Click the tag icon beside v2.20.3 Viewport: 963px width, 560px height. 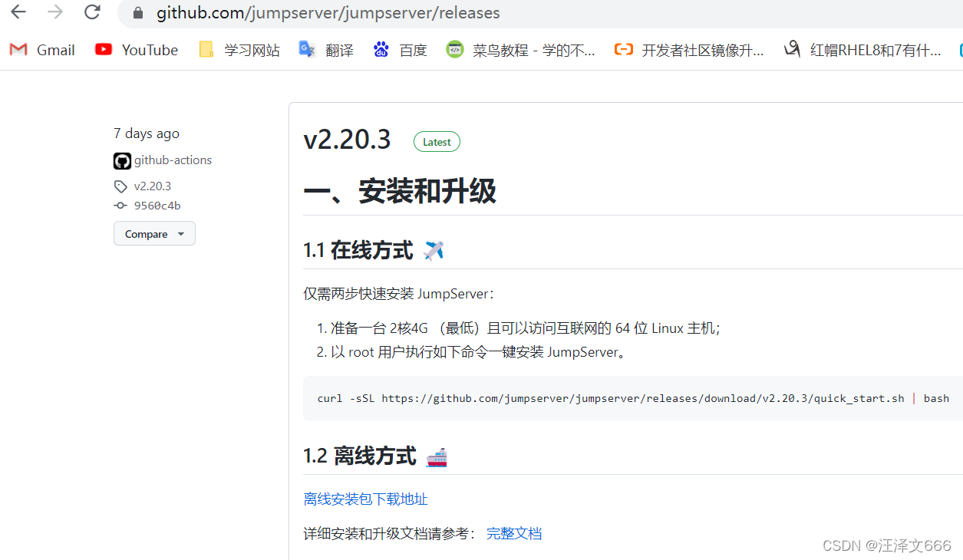click(x=120, y=186)
